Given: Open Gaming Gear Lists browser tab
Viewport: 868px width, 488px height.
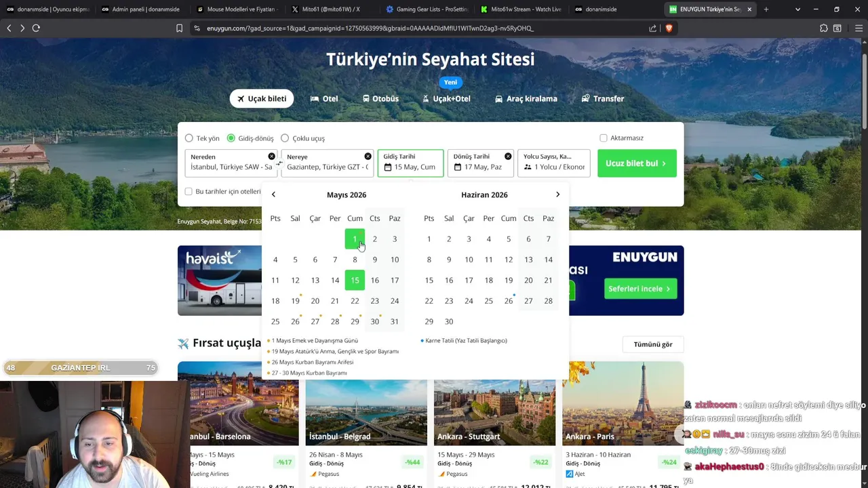Looking at the screenshot, I should click(x=426, y=9).
